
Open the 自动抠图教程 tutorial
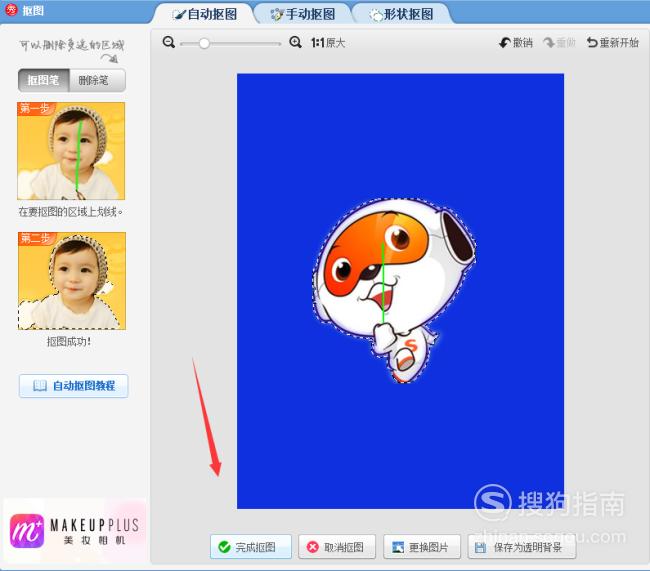click(73, 386)
